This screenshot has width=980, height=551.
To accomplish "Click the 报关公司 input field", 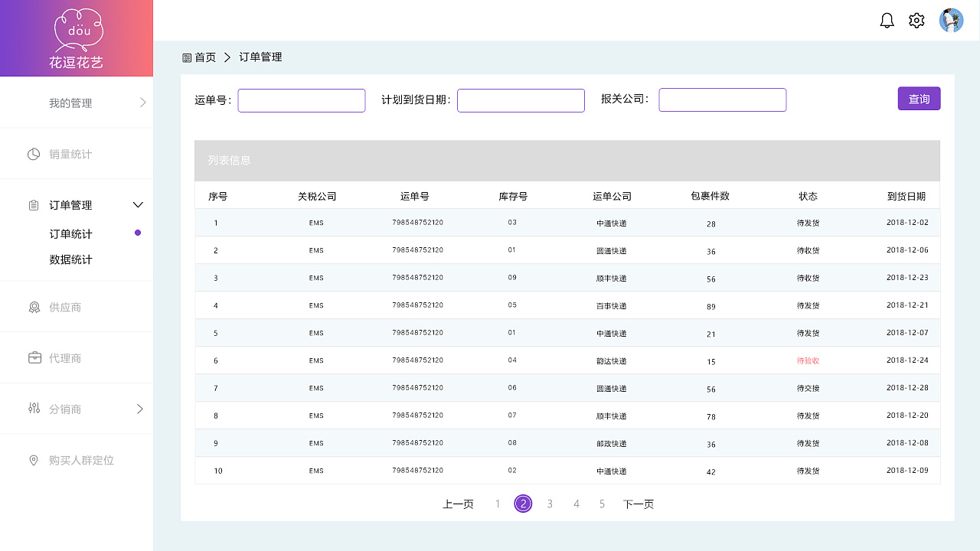I will pyautogui.click(x=722, y=100).
